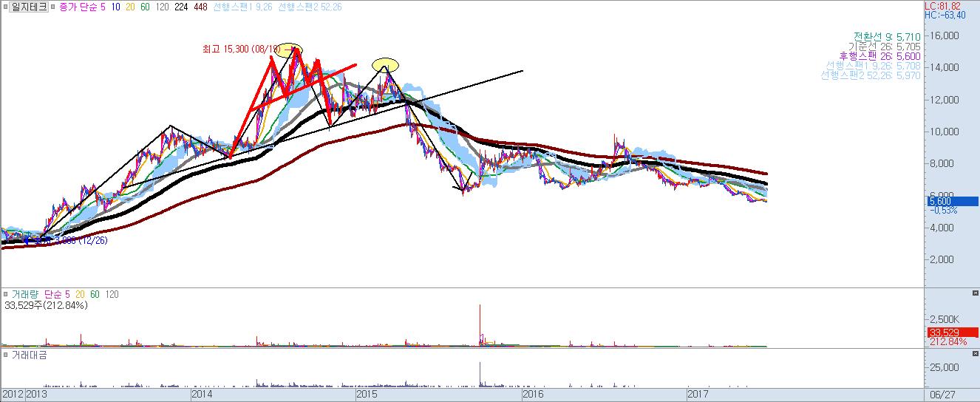Click the 기준선 26: 5,705 indicator text
The height and width of the screenshot is (402, 980).
[x=884, y=46]
